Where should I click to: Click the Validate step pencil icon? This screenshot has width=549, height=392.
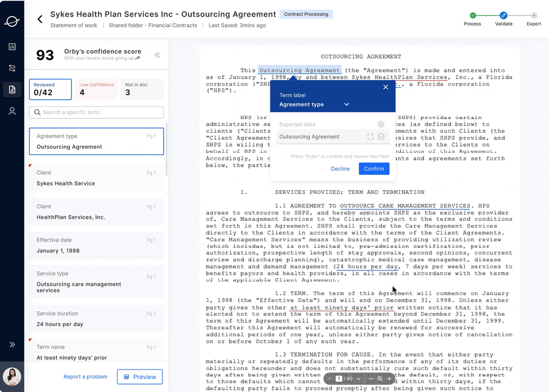click(x=503, y=16)
